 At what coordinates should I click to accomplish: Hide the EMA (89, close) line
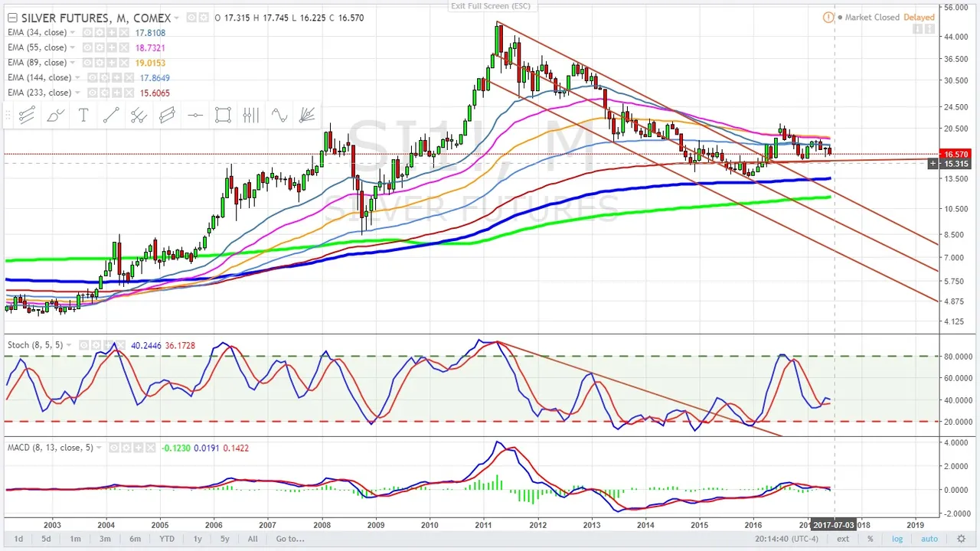tap(87, 63)
